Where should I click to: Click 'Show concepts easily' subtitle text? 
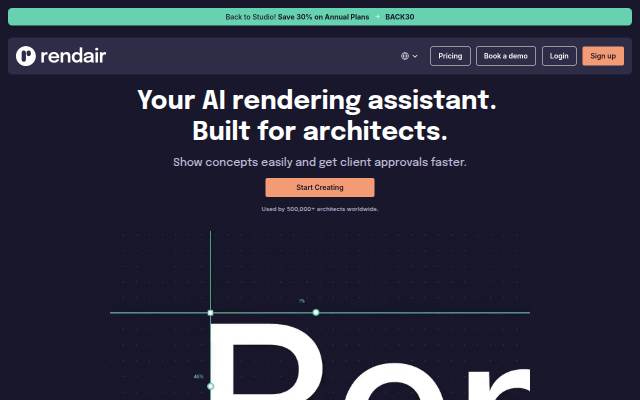click(320, 162)
